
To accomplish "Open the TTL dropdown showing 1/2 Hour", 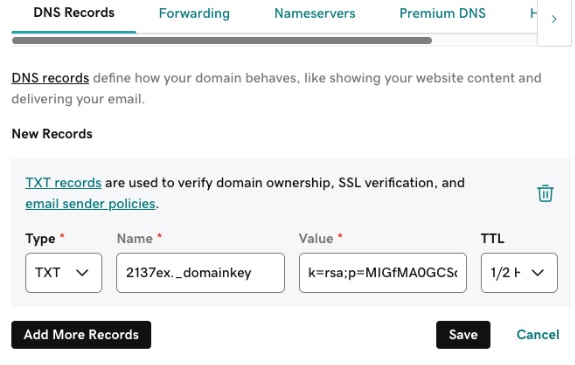I will click(519, 273).
